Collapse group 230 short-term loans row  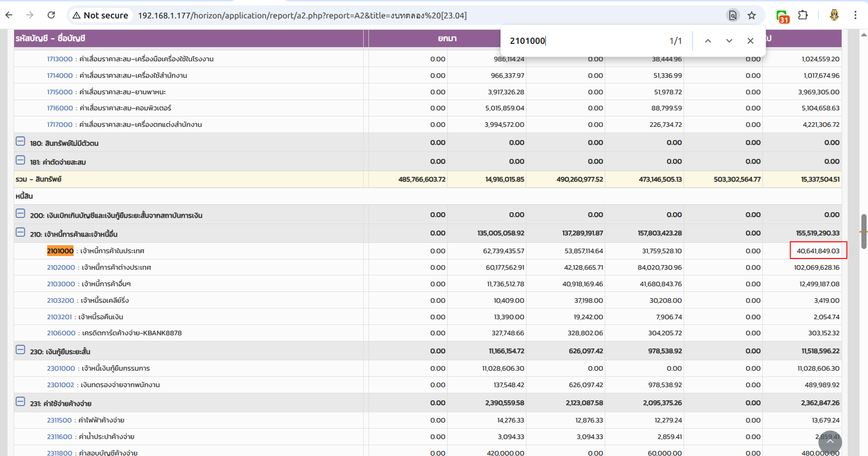20,350
